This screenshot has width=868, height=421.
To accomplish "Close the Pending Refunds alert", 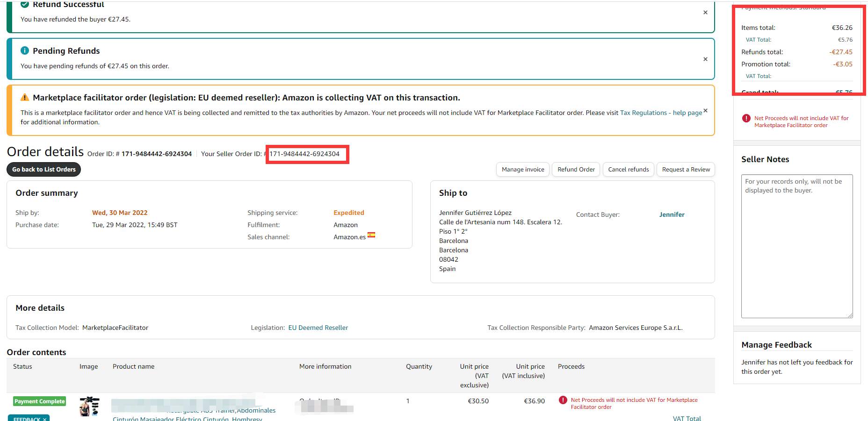I will (x=705, y=59).
